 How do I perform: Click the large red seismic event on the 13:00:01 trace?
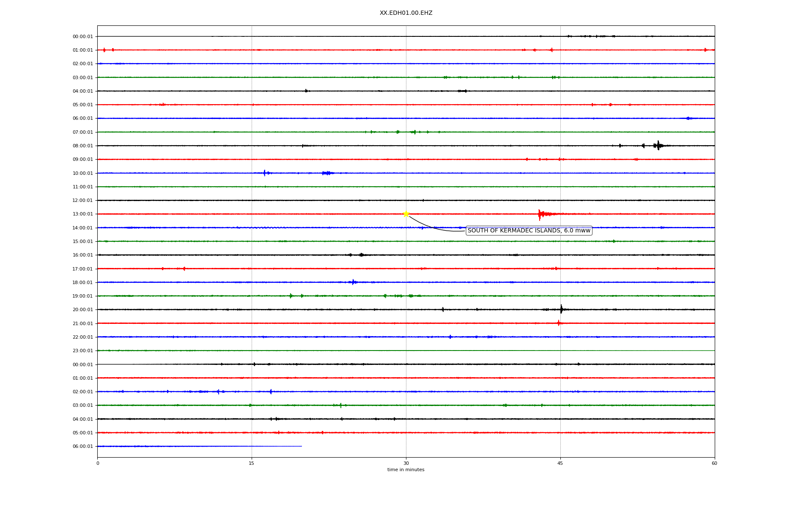point(540,214)
